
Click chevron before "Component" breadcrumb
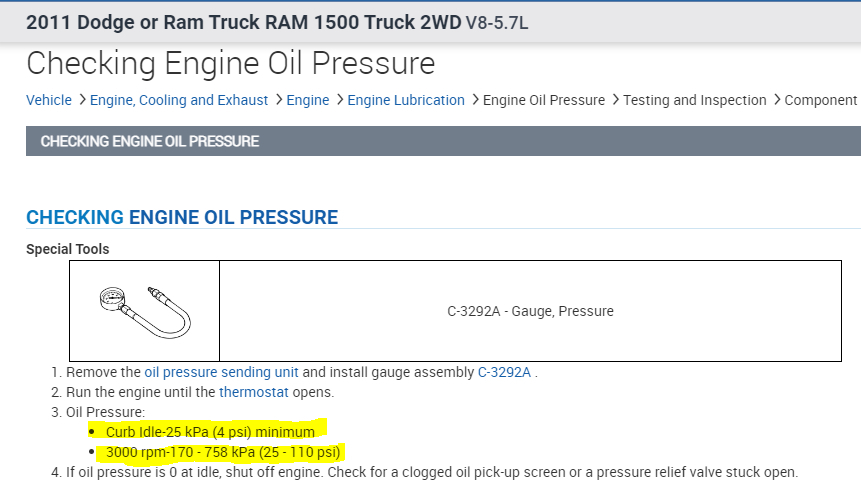click(776, 100)
